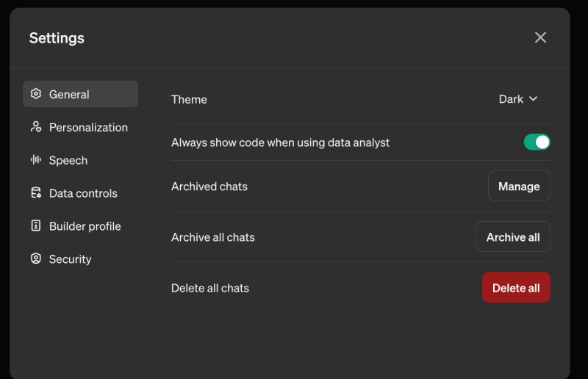Open the Speech settings section
Screen dimensions: 588x379
(x=68, y=160)
